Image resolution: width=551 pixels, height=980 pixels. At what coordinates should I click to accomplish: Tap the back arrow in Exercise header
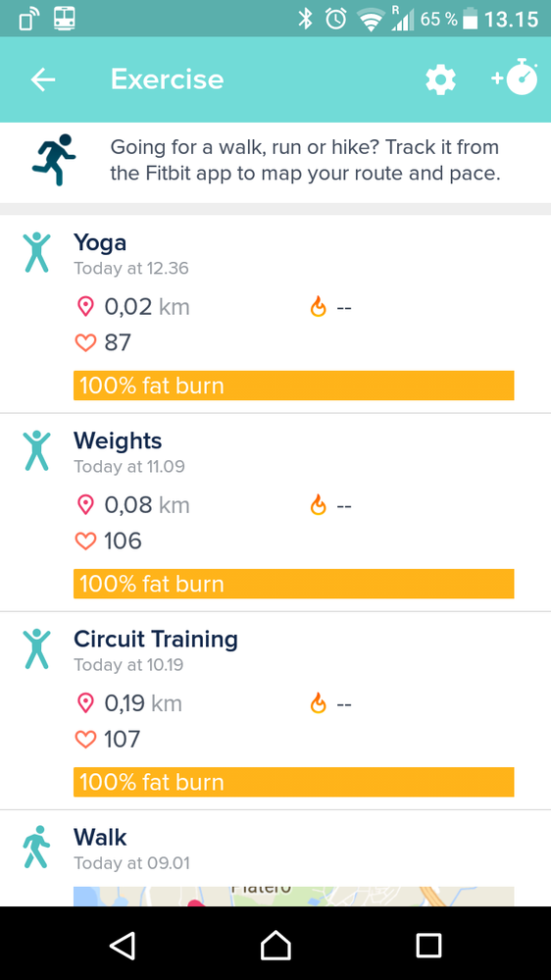(43, 79)
